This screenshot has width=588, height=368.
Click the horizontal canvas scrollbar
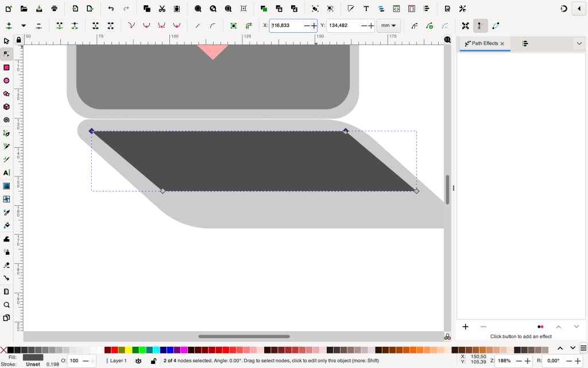(x=244, y=336)
